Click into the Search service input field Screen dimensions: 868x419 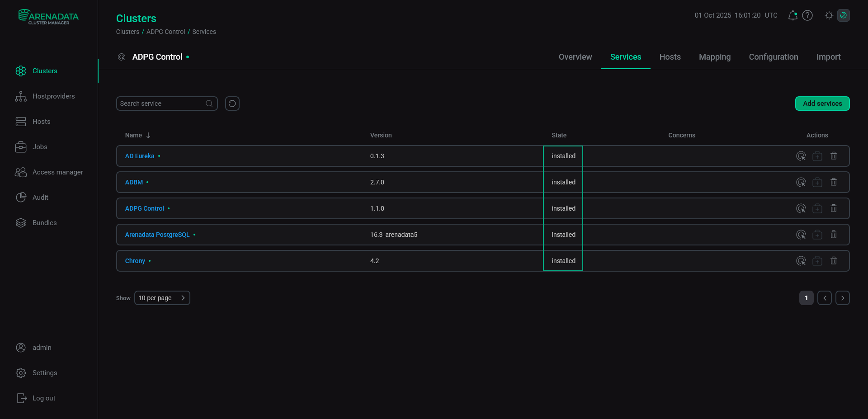[x=160, y=104]
